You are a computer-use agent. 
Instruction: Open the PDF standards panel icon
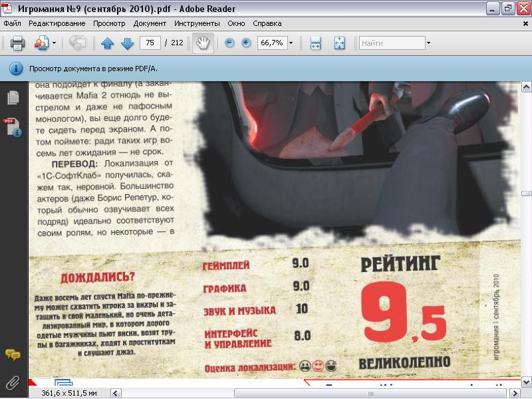click(13, 127)
